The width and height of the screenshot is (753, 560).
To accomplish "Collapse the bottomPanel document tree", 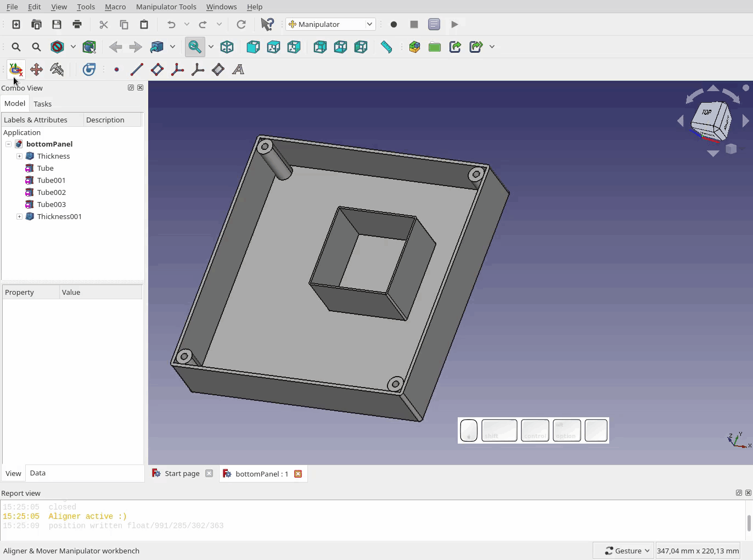I will tap(8, 144).
